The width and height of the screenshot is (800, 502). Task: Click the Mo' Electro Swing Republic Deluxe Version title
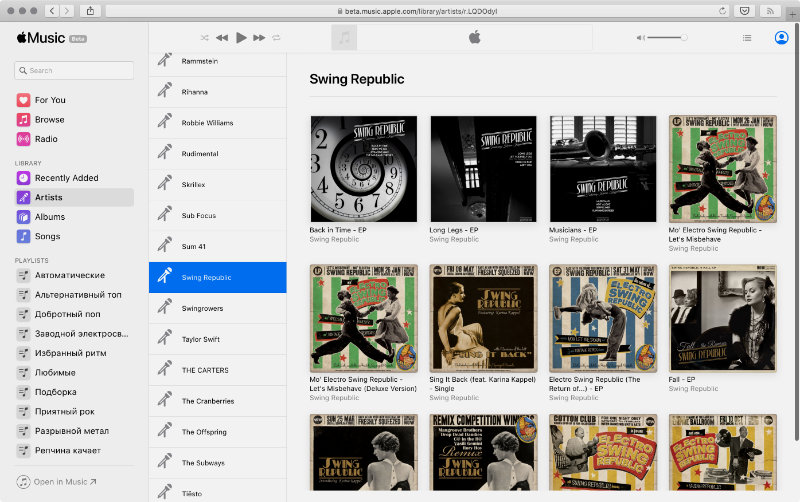[x=363, y=384]
